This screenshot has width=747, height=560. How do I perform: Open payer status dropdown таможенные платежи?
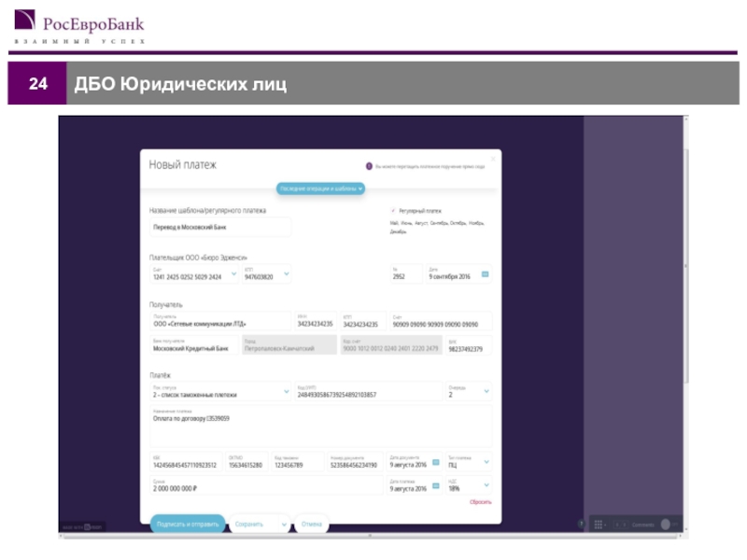tap(287, 391)
